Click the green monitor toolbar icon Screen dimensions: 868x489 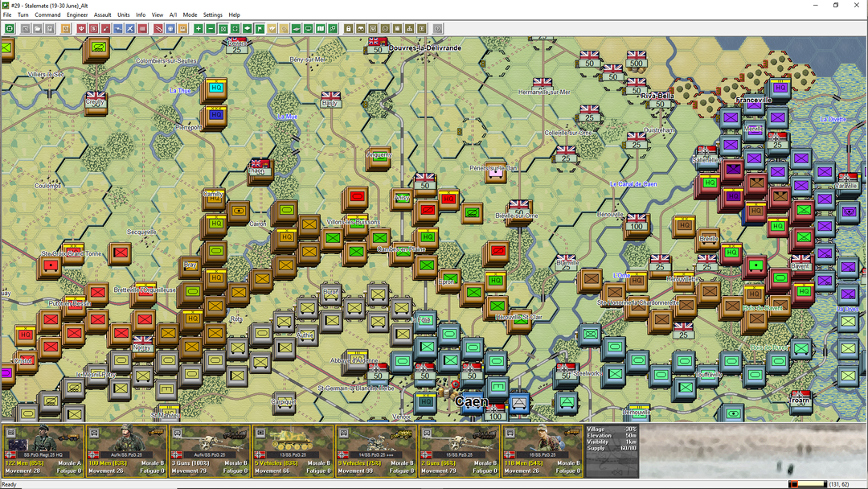309,28
